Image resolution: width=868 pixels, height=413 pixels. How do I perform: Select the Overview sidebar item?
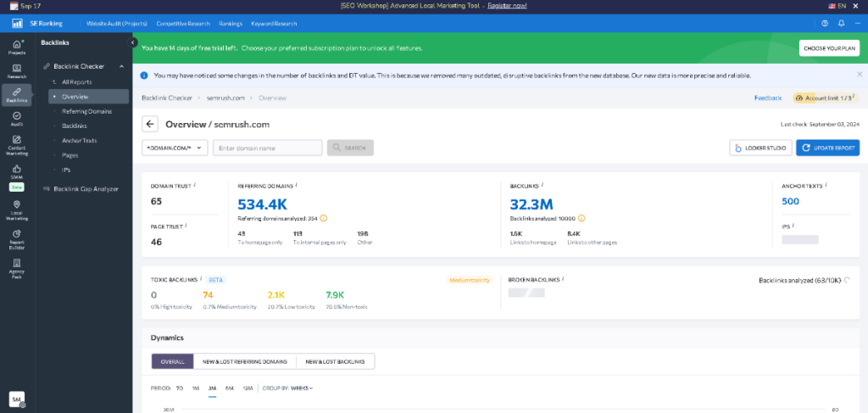tap(88, 97)
